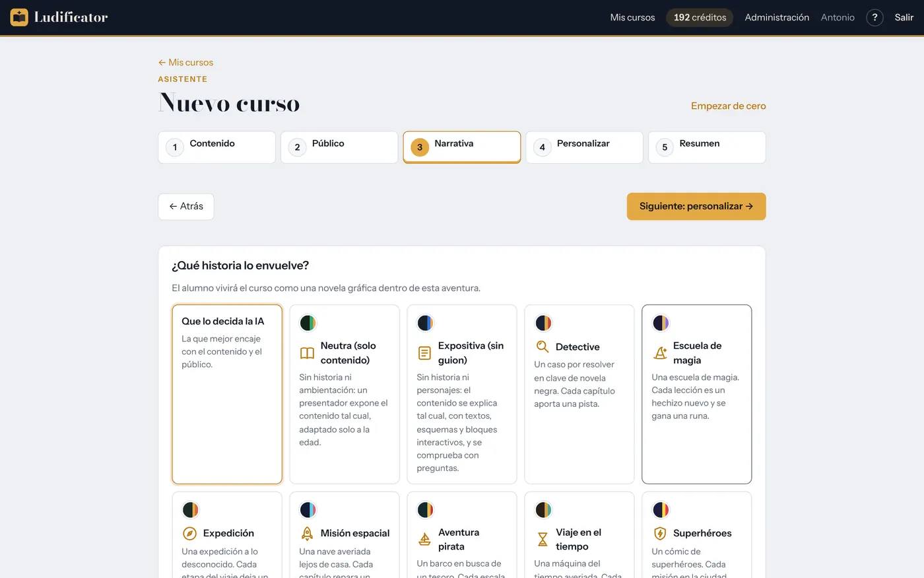This screenshot has width=924, height=578.
Task: Pick the Escuela de magia story card
Action: point(697,394)
